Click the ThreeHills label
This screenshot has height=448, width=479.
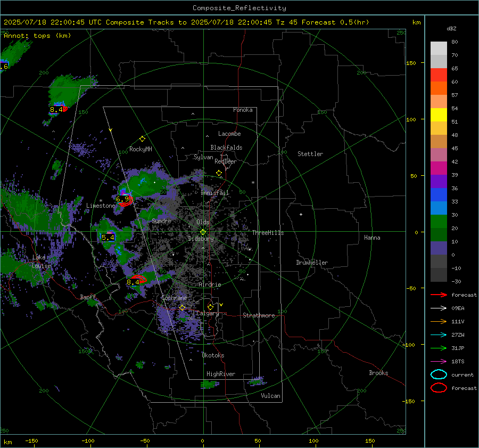268,233
